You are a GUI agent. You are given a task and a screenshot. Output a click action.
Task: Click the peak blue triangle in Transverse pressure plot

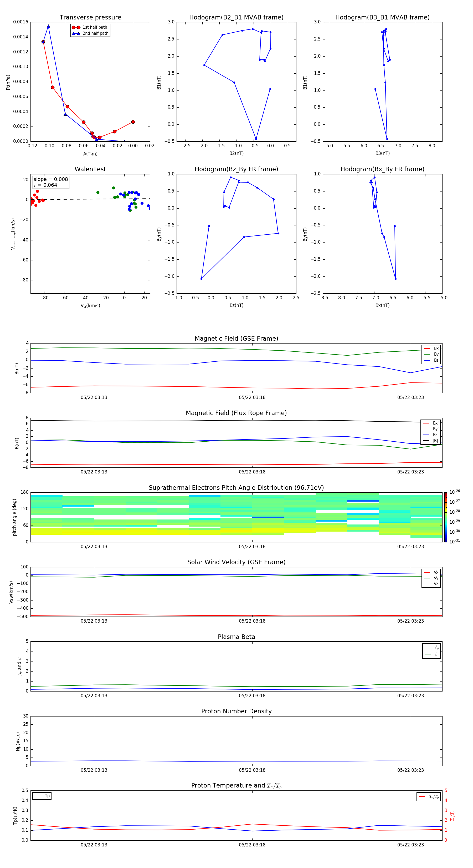point(48,26)
